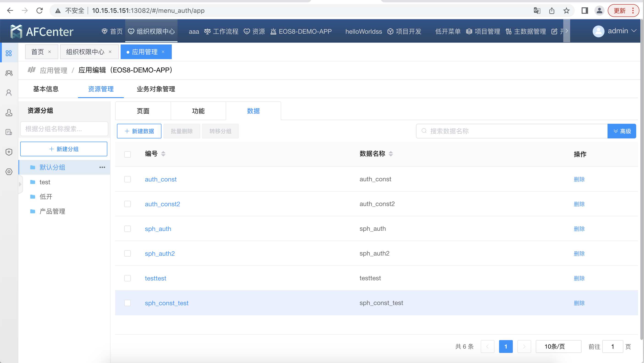This screenshot has height=363, width=644.
Task: Open the more options menu on 默认分组
Action: tap(102, 167)
